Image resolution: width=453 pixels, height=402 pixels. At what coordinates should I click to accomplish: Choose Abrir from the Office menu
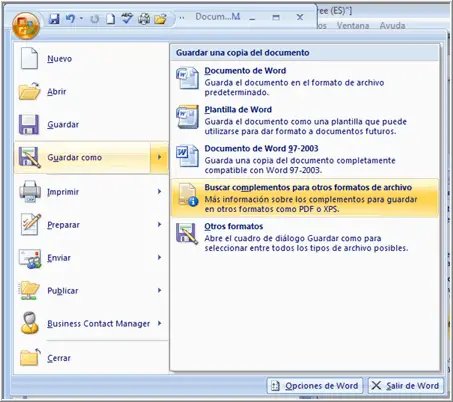[56, 91]
